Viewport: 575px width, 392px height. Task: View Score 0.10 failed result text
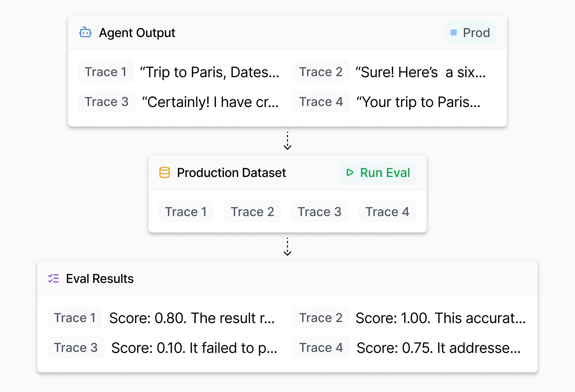[x=194, y=348]
